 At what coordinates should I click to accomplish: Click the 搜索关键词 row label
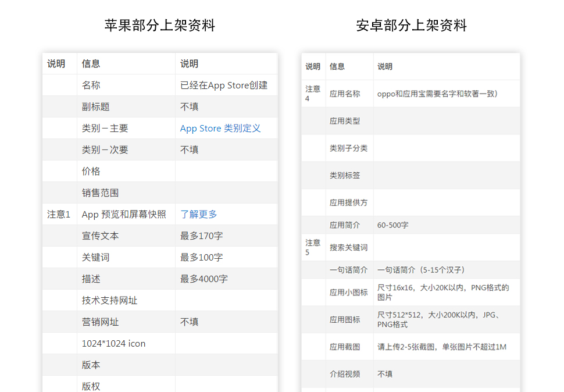click(x=348, y=247)
